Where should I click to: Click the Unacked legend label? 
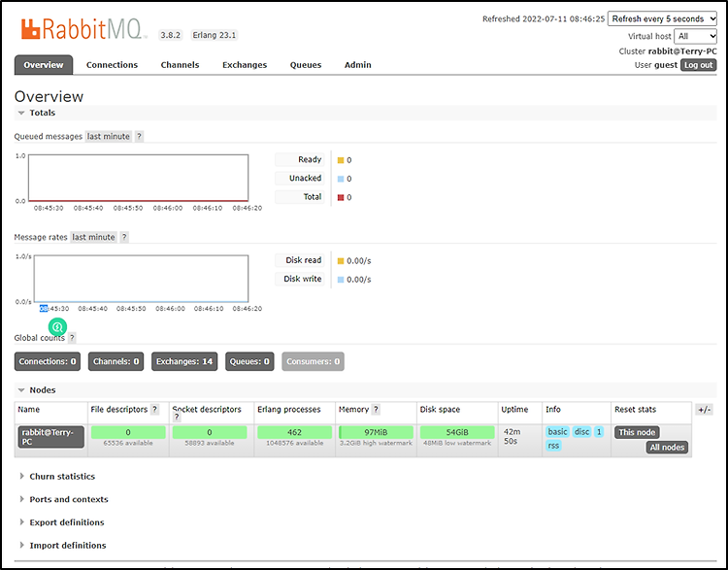point(300,179)
